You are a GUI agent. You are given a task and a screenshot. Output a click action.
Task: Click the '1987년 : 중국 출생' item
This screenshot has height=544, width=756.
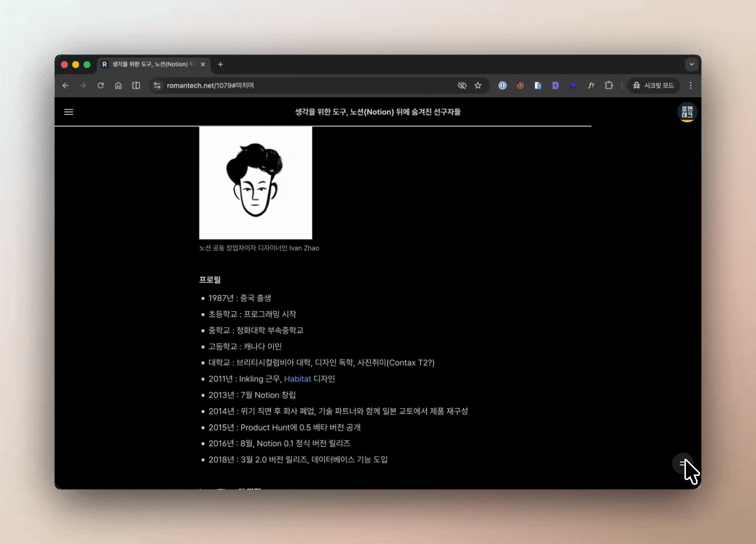coord(239,298)
